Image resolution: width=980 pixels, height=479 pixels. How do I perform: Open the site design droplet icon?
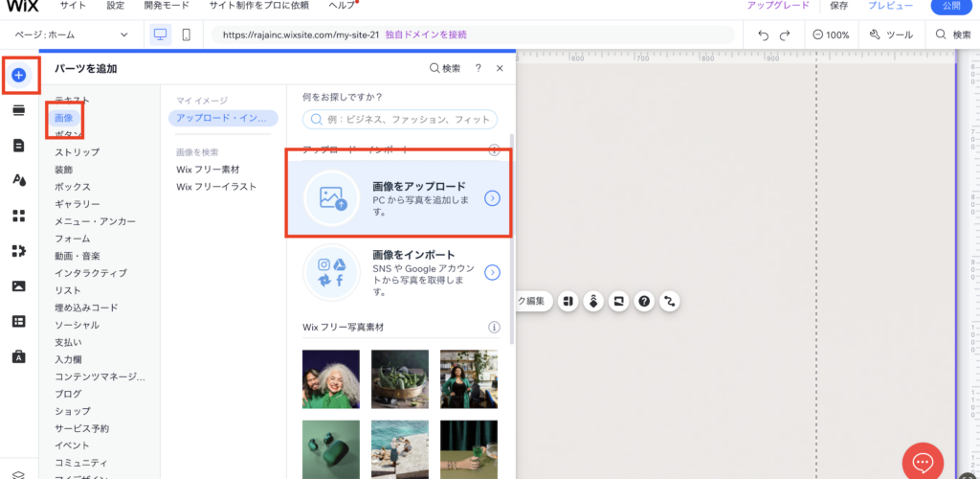[19, 181]
